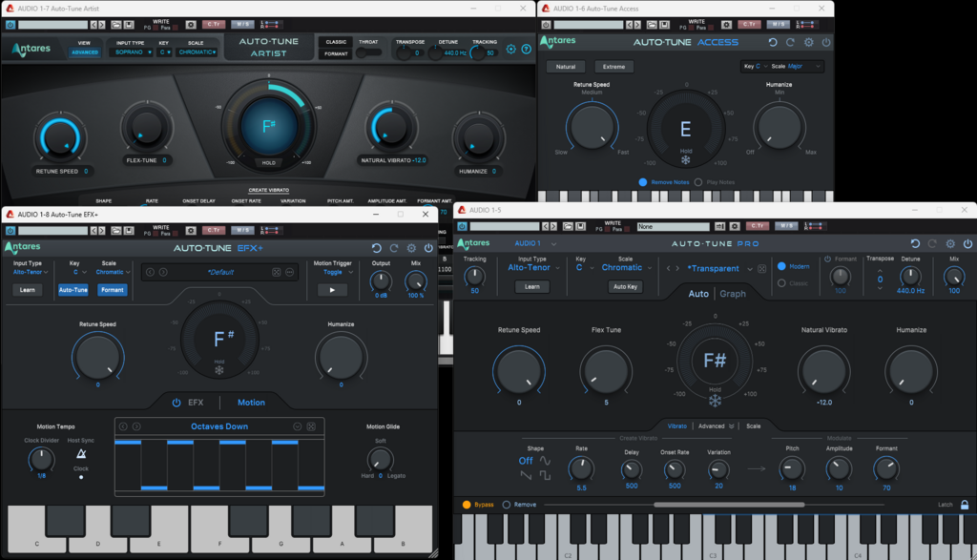Switch to Graph tab in Auto-Tune Pro
The width and height of the screenshot is (977, 560).
(x=733, y=294)
